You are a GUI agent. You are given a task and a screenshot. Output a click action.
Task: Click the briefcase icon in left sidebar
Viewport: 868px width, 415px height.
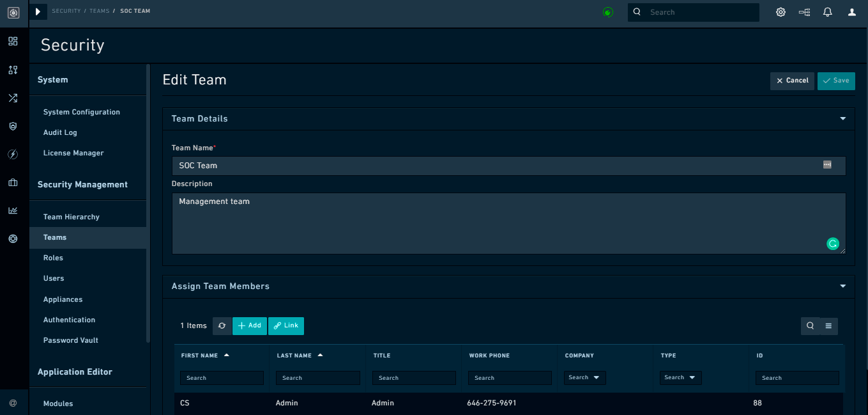[13, 182]
